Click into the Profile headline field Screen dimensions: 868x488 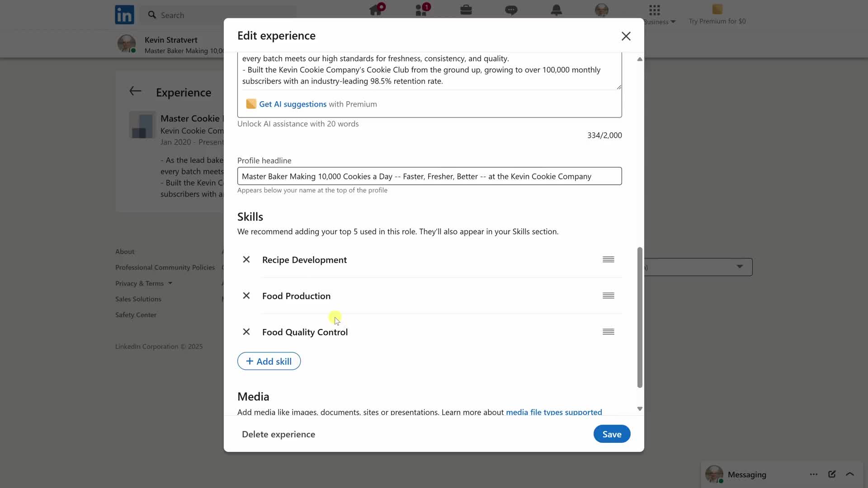click(429, 176)
